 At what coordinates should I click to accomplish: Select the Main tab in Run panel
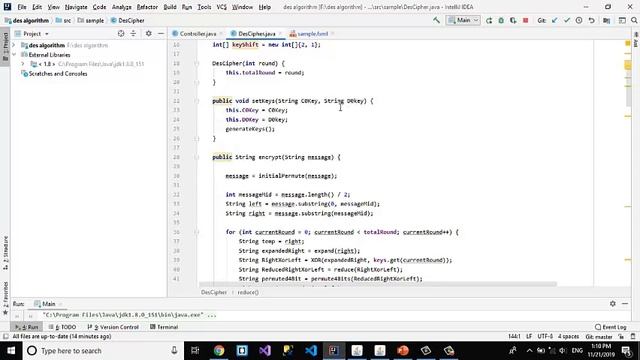47,304
